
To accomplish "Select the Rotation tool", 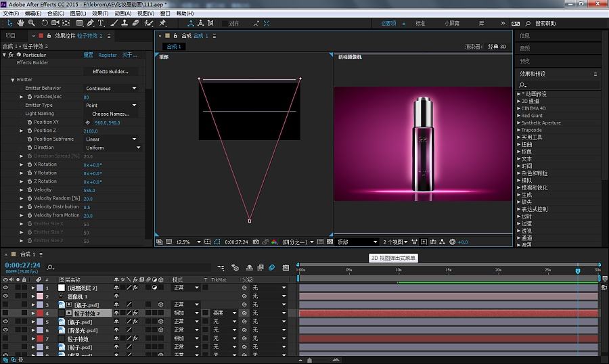I will (45, 23).
